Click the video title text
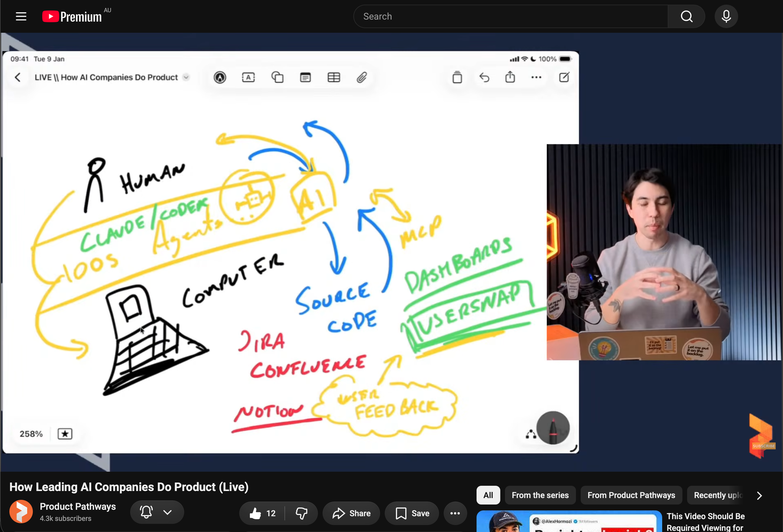 tap(129, 487)
